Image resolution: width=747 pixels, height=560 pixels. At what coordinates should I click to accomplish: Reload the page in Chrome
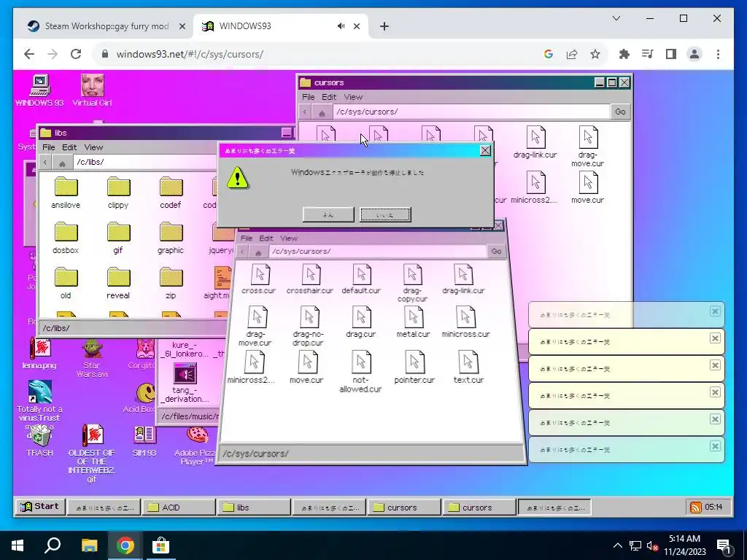pos(76,54)
